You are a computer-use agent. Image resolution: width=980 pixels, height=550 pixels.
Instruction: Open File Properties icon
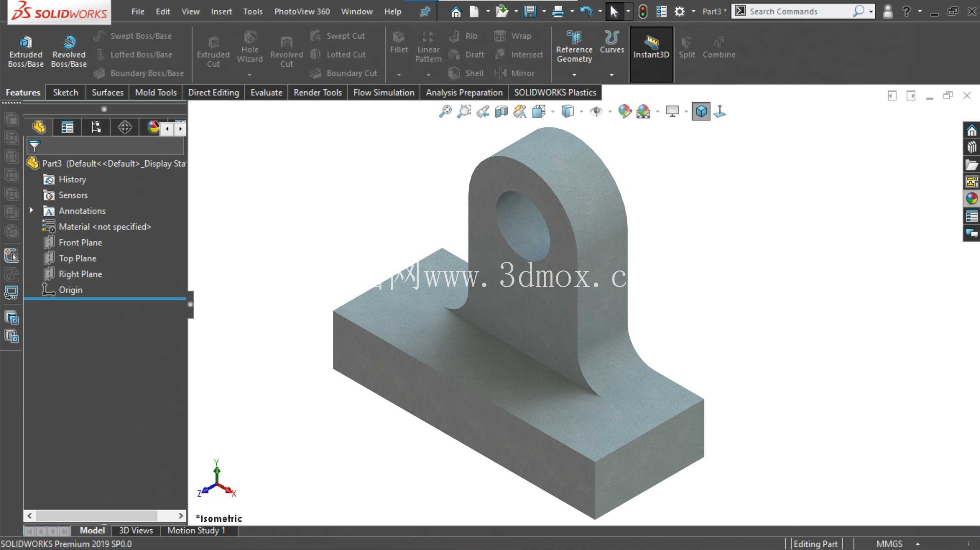[x=661, y=11]
